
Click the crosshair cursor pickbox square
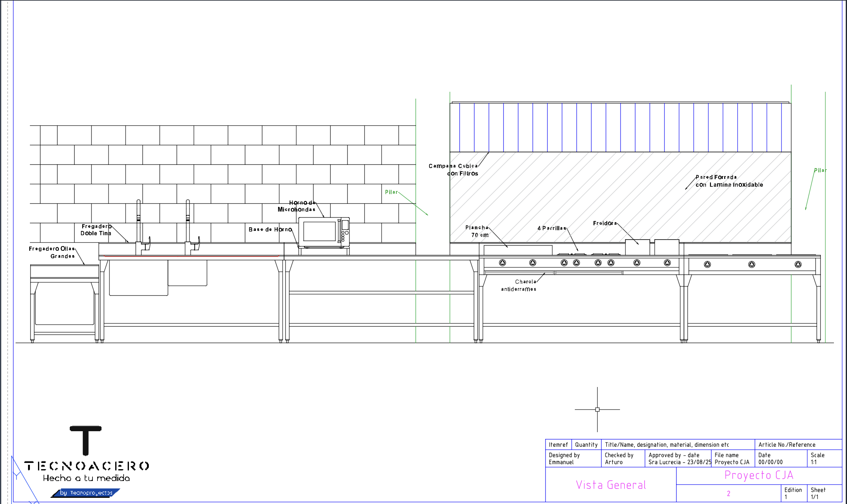click(x=597, y=410)
